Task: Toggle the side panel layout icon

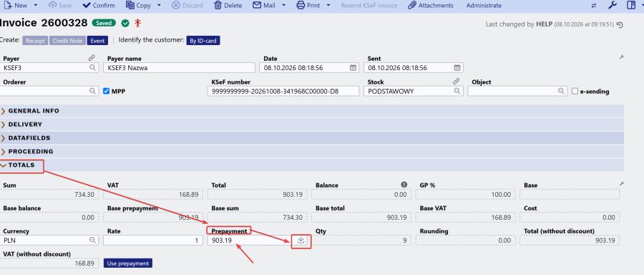Action: (631, 5)
